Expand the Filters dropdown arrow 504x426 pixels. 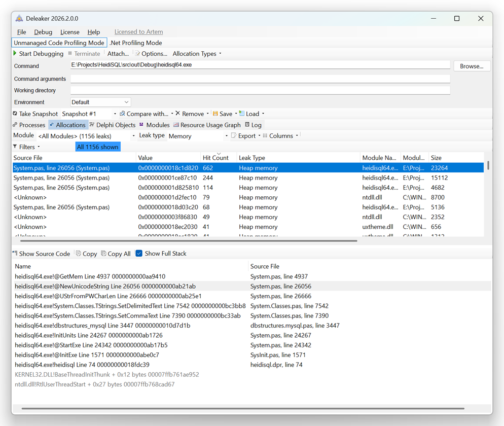tap(39, 147)
